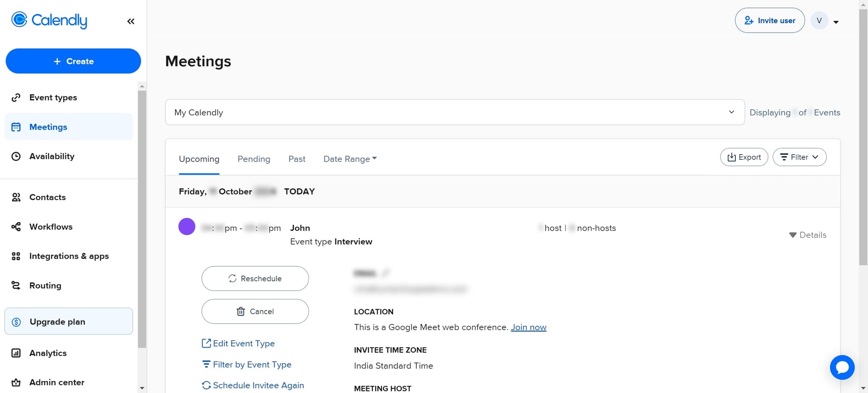Click the Export button
Viewport: 868px width, 393px height.
coord(744,157)
